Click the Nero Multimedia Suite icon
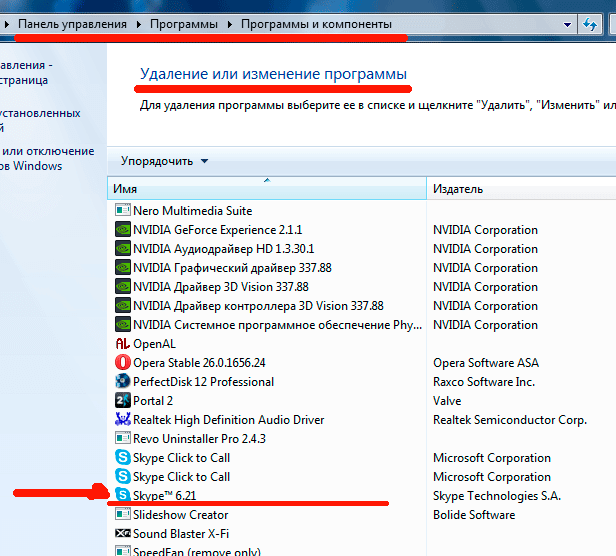This screenshot has width=616, height=556. 123,210
